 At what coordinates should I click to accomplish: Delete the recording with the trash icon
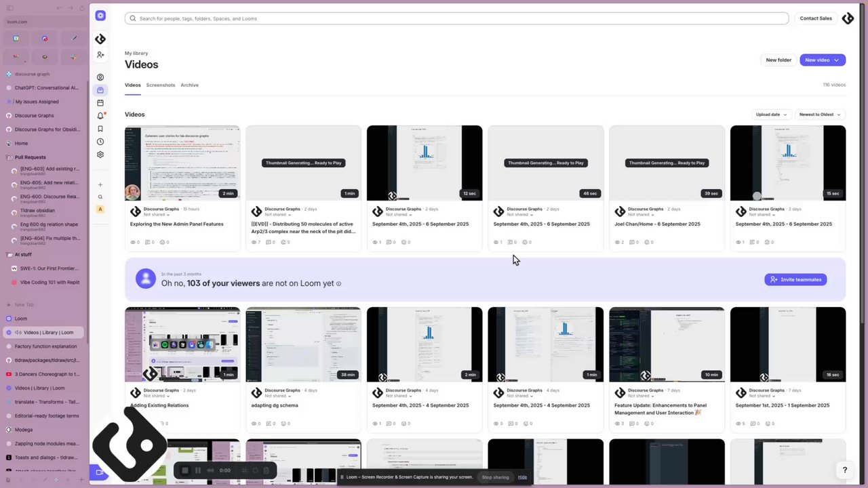click(266, 470)
